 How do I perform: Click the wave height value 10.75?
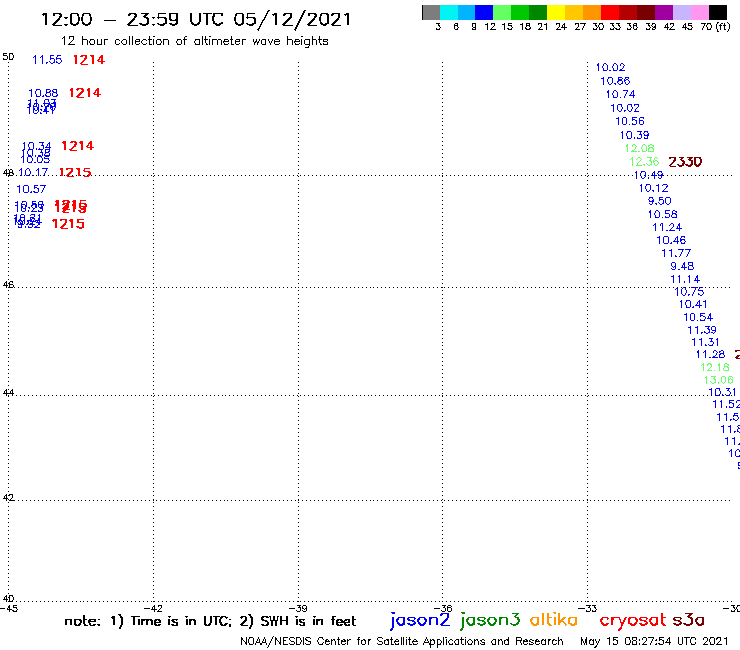pyautogui.click(x=689, y=292)
